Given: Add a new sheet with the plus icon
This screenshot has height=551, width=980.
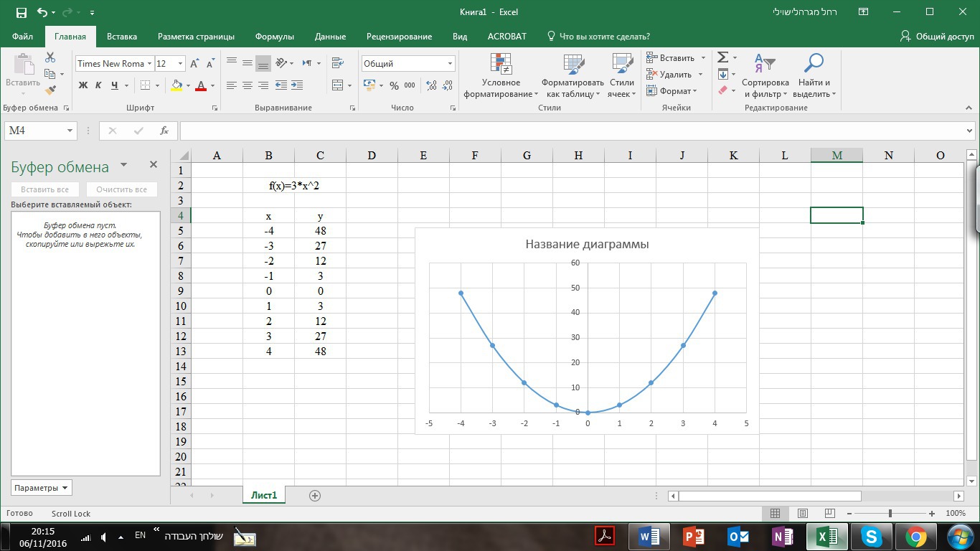Looking at the screenshot, I should (314, 495).
